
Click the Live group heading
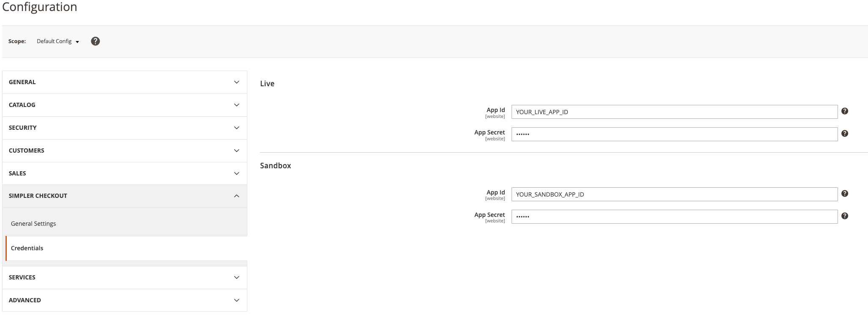(267, 84)
